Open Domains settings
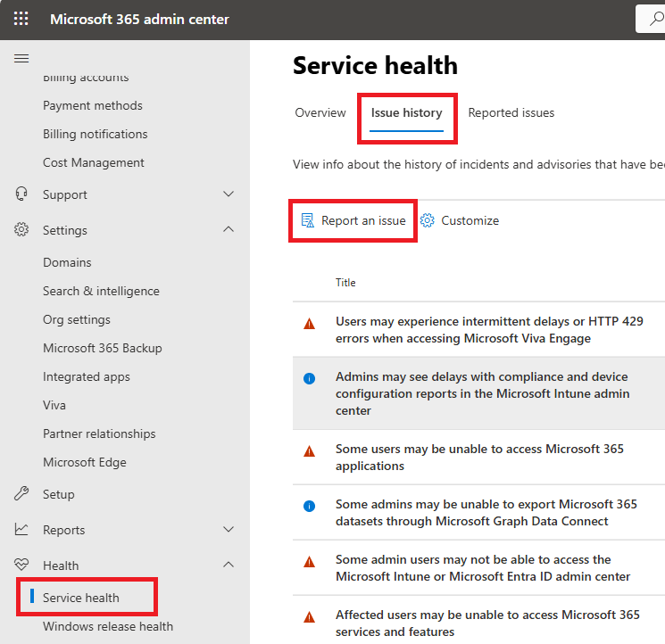 click(67, 262)
